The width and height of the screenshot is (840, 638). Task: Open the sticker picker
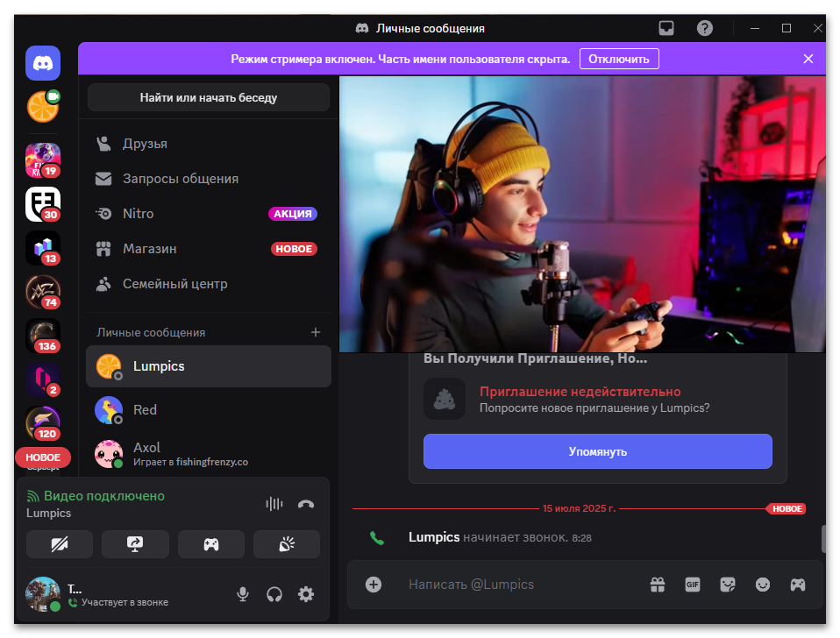(728, 585)
